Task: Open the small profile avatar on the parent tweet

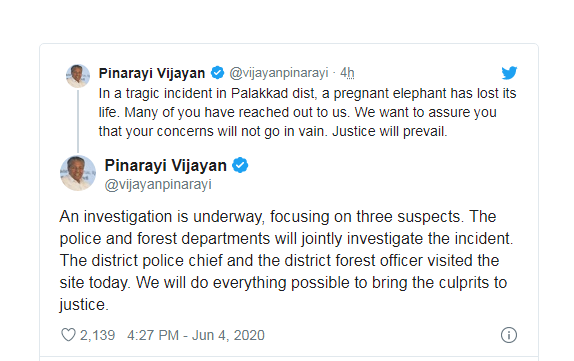Action: pos(78,76)
